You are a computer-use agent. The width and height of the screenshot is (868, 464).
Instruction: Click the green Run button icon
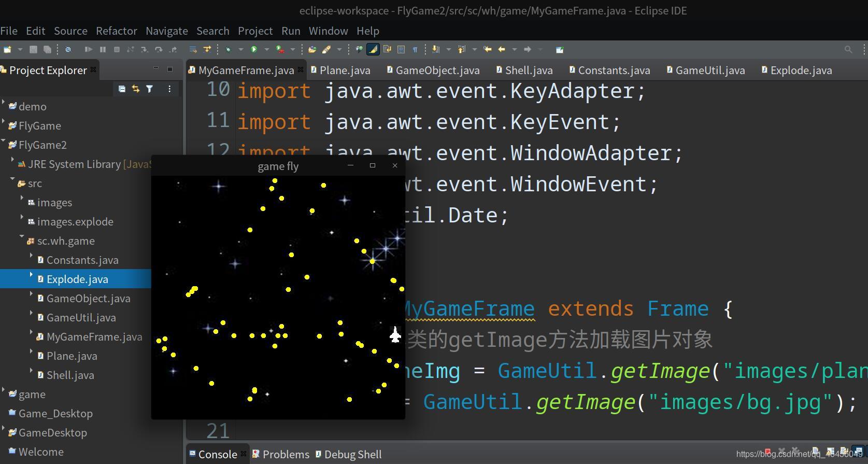[254, 50]
